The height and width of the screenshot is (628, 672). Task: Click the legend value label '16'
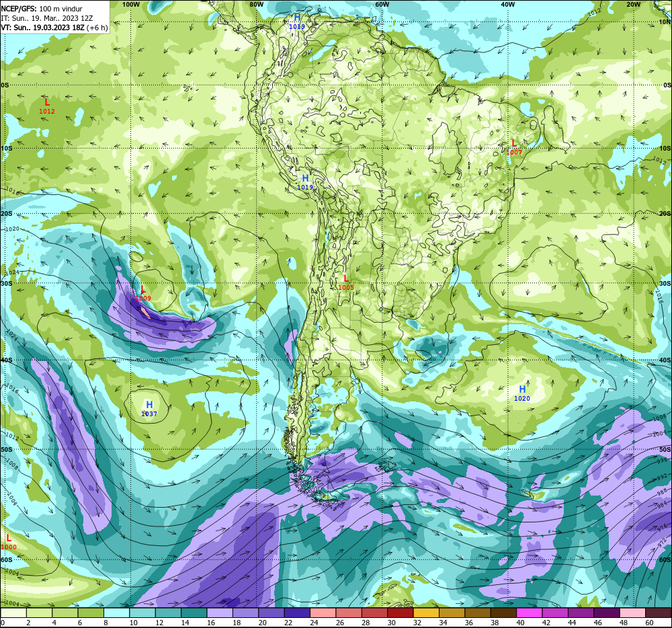tap(211, 623)
